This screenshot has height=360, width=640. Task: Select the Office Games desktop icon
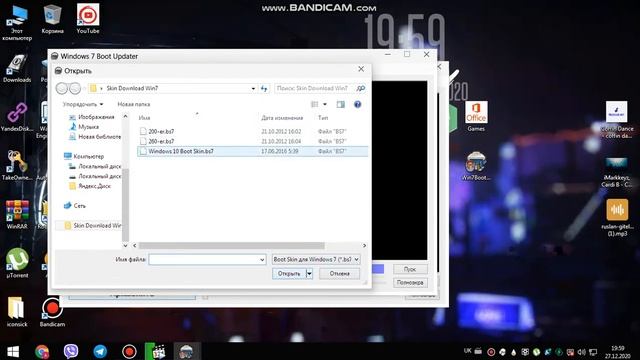coord(476,117)
